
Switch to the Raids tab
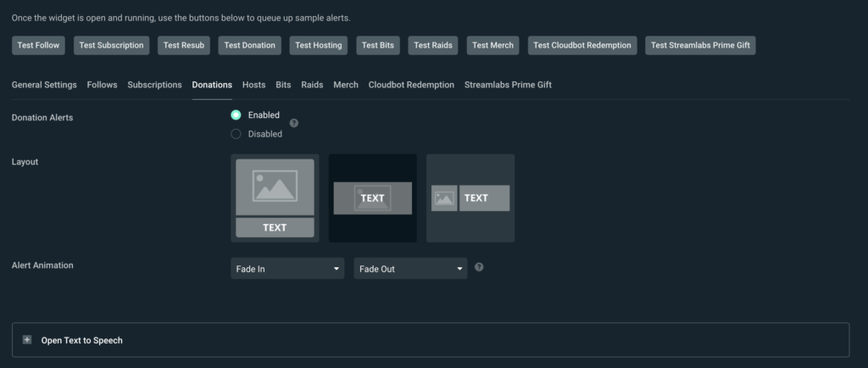pos(312,85)
